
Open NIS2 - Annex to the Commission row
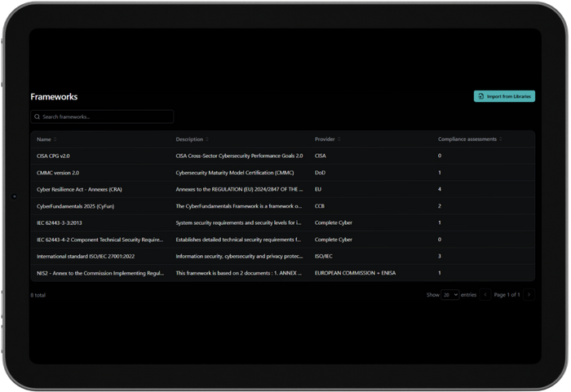click(x=282, y=273)
